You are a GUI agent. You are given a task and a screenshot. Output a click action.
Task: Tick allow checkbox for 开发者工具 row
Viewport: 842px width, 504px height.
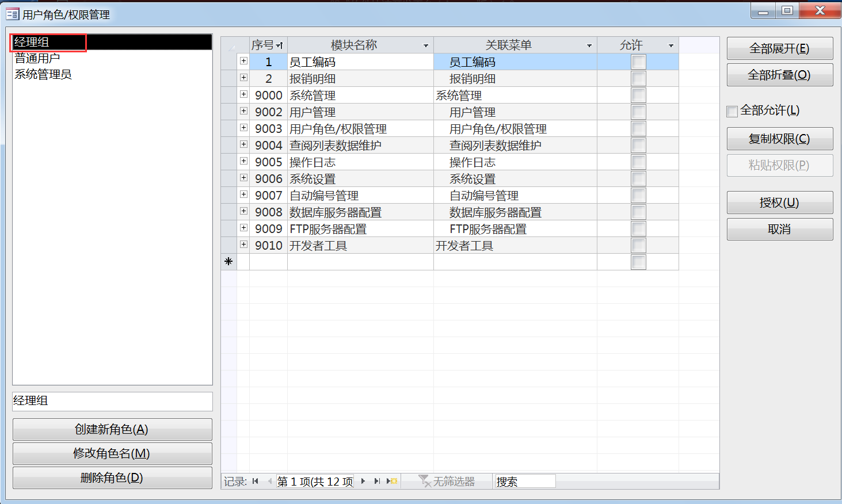pos(638,245)
